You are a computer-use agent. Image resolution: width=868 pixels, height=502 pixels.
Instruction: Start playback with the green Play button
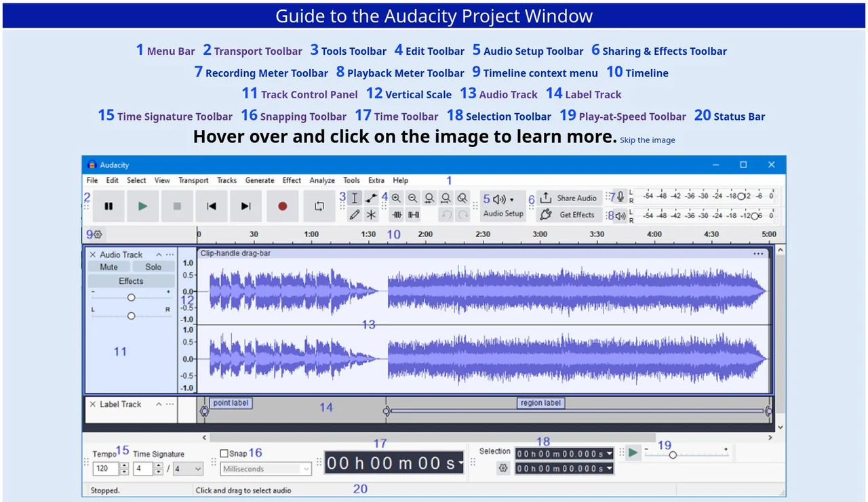tap(142, 207)
